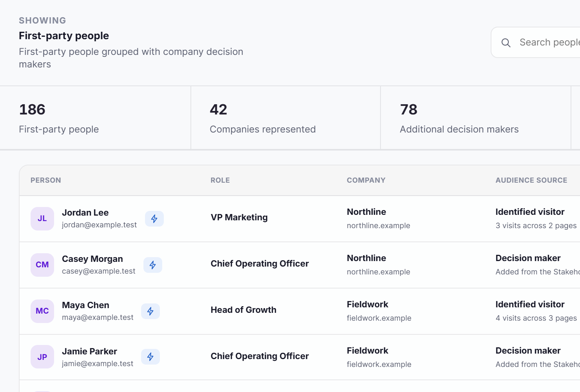Click the 4 visits across 3 pages text

[x=536, y=318]
